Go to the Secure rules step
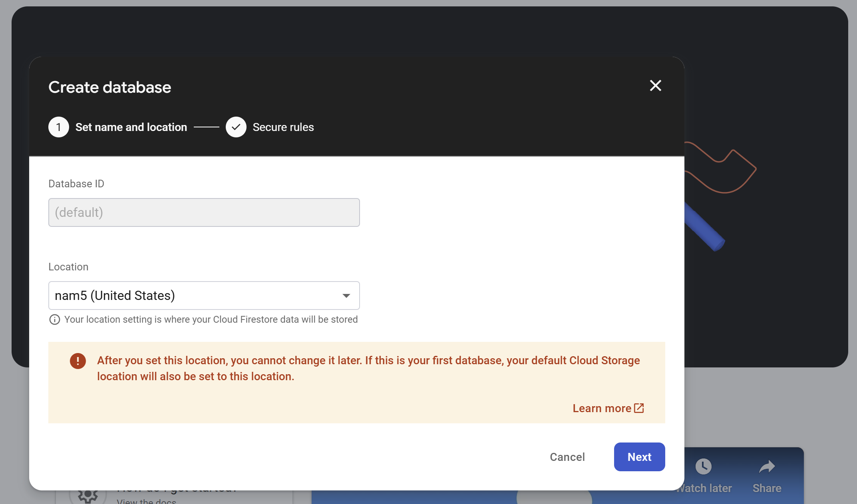857x504 pixels. (x=283, y=127)
